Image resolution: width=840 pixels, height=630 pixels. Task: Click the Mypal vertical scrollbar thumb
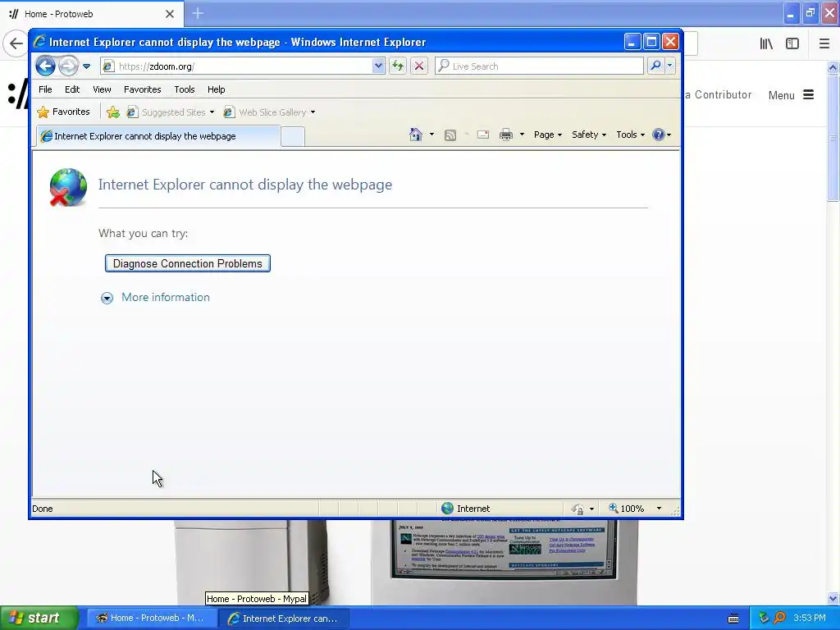pos(833,138)
